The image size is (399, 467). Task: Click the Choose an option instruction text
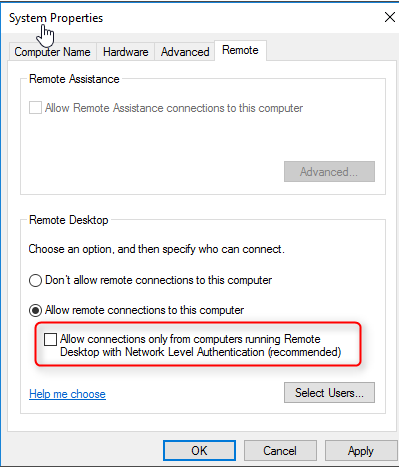(157, 249)
